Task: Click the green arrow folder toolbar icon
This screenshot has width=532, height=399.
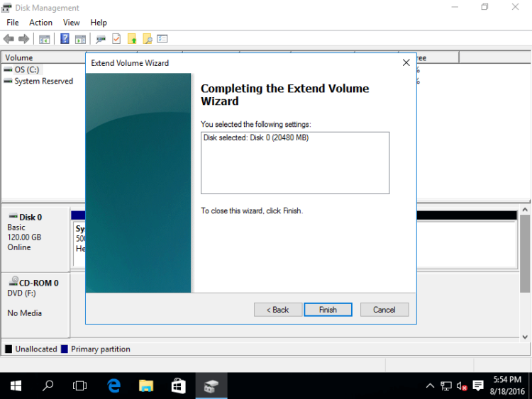Action: coord(132,39)
